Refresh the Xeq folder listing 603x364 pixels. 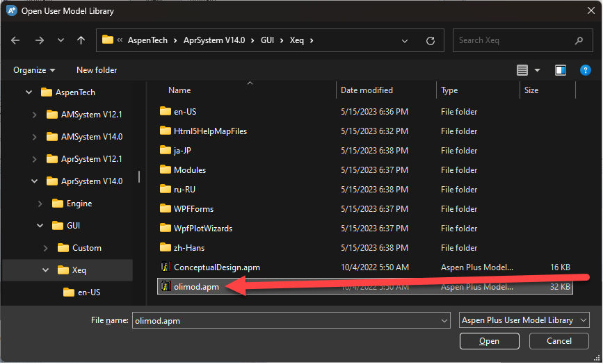point(431,40)
